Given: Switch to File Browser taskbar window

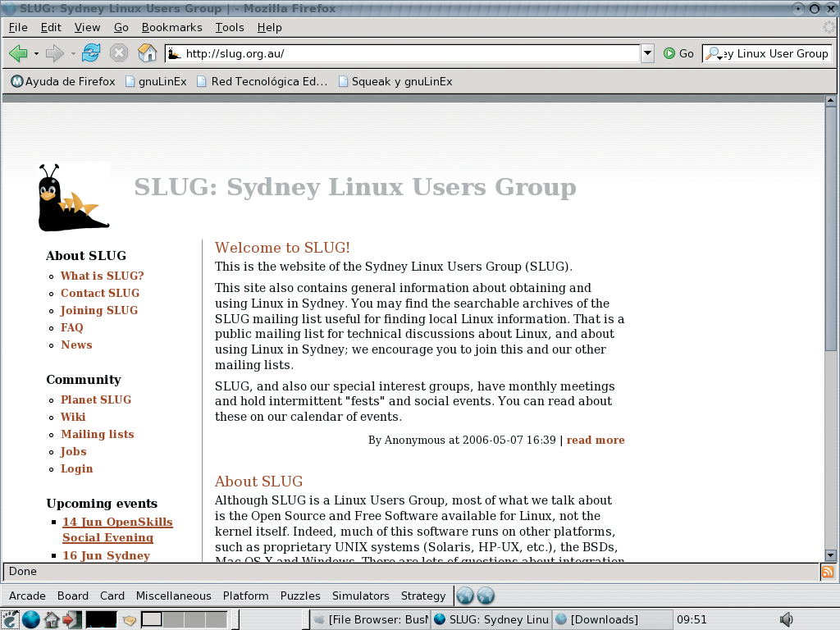Looking at the screenshot, I should [371, 620].
